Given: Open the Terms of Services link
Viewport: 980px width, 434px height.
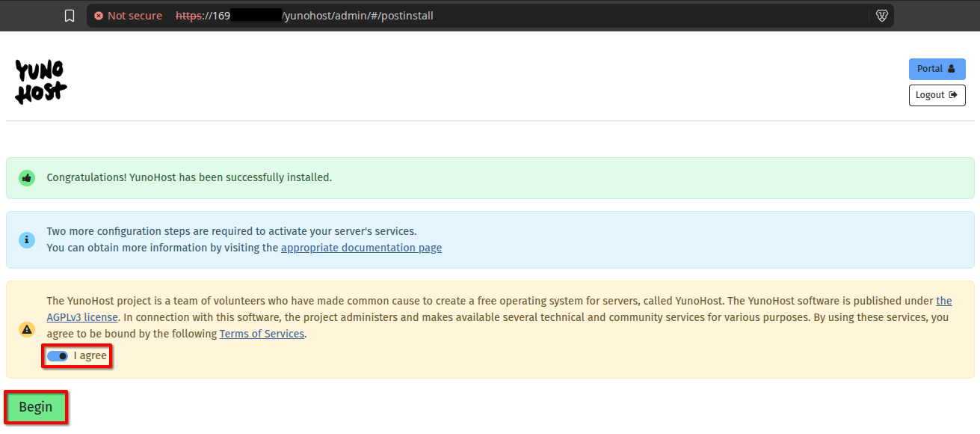Looking at the screenshot, I should (x=262, y=334).
